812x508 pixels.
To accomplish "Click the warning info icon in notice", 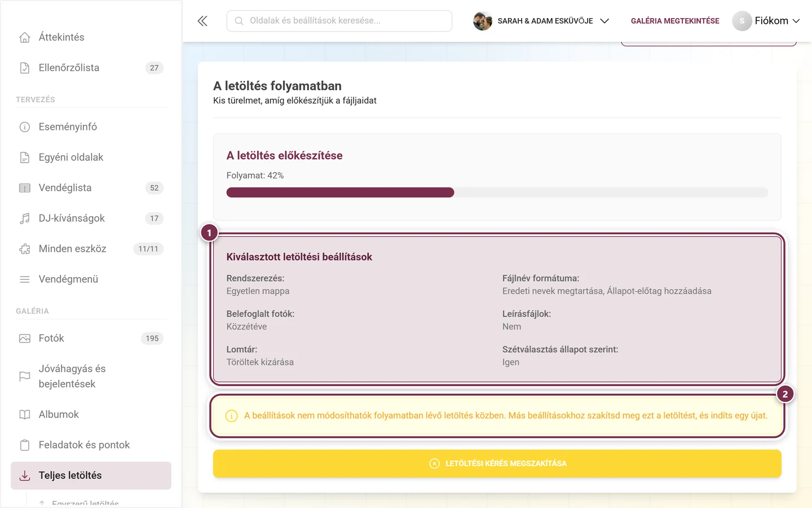I will (x=231, y=416).
